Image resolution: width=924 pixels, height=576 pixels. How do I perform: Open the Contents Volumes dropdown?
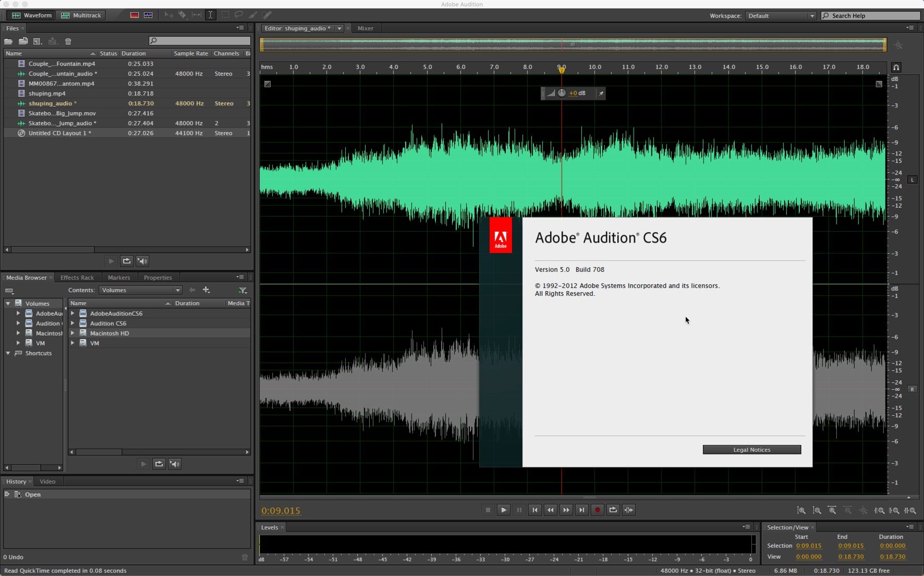[140, 290]
